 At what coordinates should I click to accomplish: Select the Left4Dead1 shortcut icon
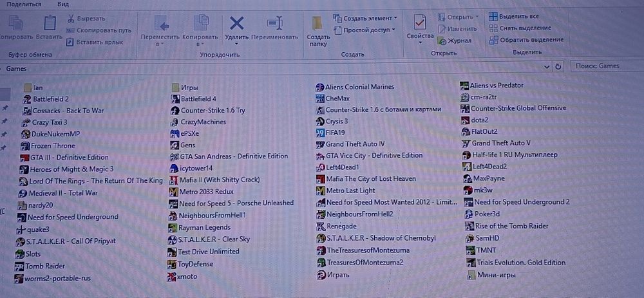[320, 167]
